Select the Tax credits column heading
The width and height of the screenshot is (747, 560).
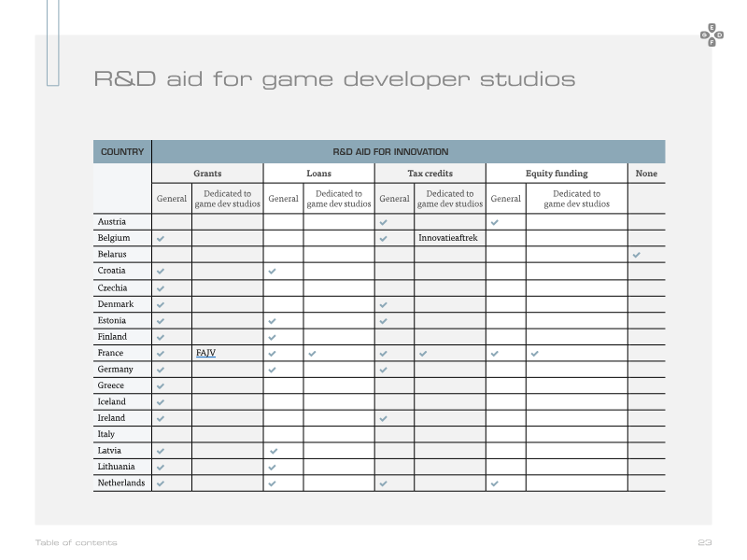[x=430, y=174]
